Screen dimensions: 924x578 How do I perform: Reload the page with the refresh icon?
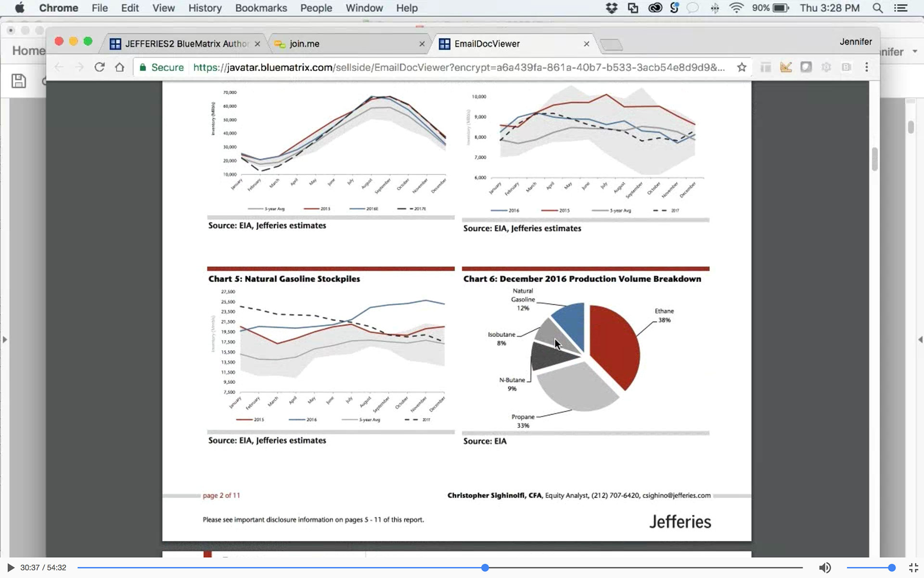click(100, 67)
